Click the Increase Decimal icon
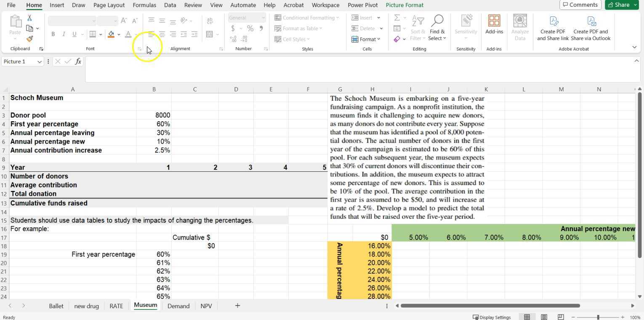644x320 pixels. 233,39
